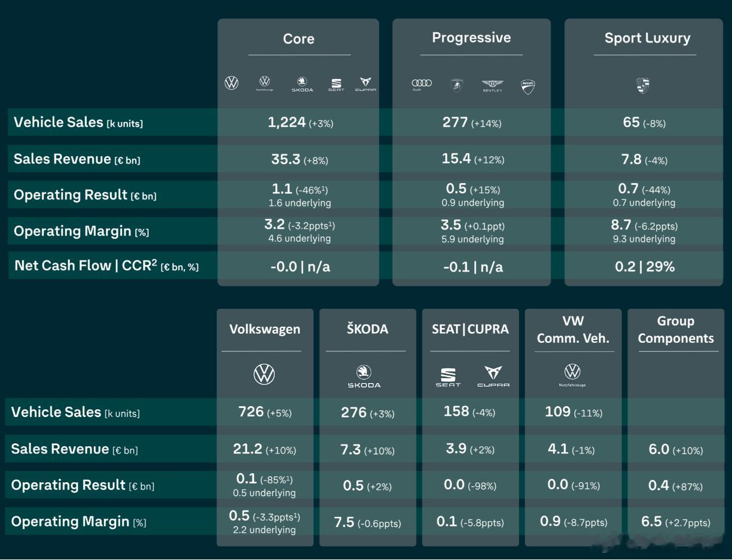Click the SEAT logo under Core heading
This screenshot has width=732, height=560.
pyautogui.click(x=336, y=85)
